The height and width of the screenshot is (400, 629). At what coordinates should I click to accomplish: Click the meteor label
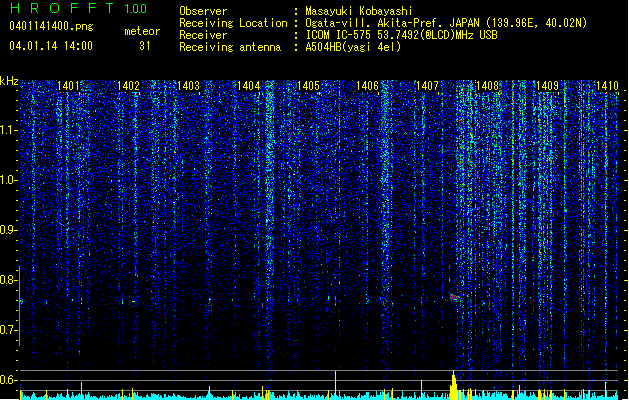(x=142, y=31)
